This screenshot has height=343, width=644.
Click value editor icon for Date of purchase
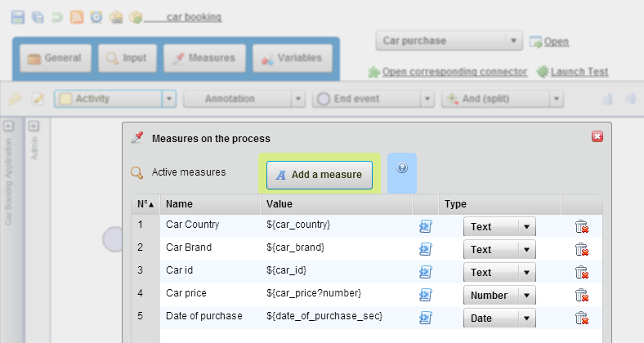(425, 318)
